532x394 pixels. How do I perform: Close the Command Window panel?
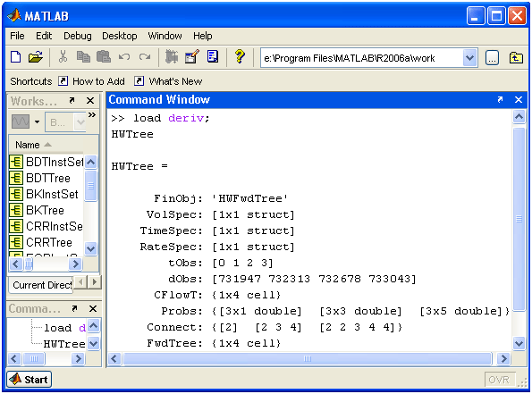pos(519,100)
